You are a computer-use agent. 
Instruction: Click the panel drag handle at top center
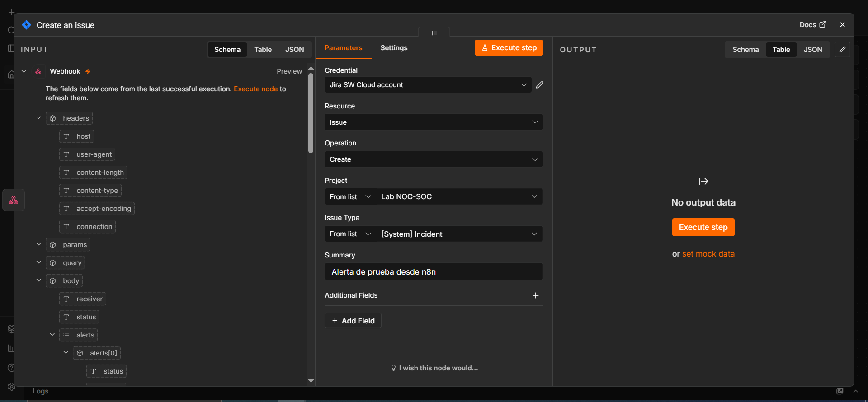pos(434,33)
